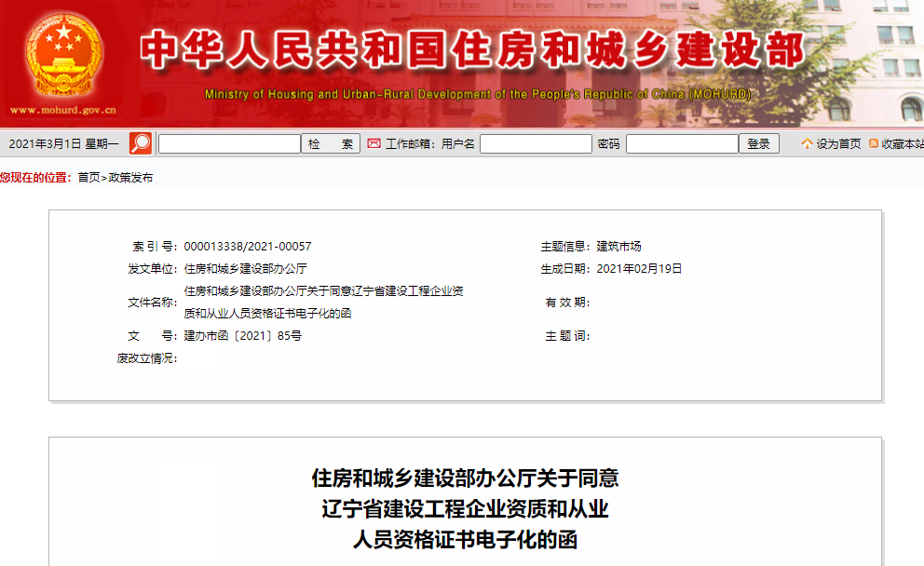Click the 索引号 label

(x=155, y=246)
